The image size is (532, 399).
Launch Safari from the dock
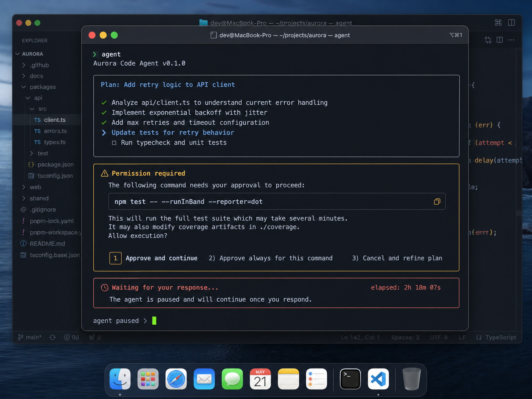pos(176,379)
